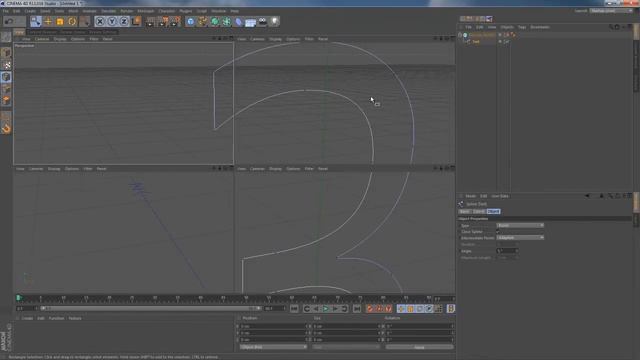Select the Live Selection tool
This screenshot has width=640, height=360.
coord(36,21)
